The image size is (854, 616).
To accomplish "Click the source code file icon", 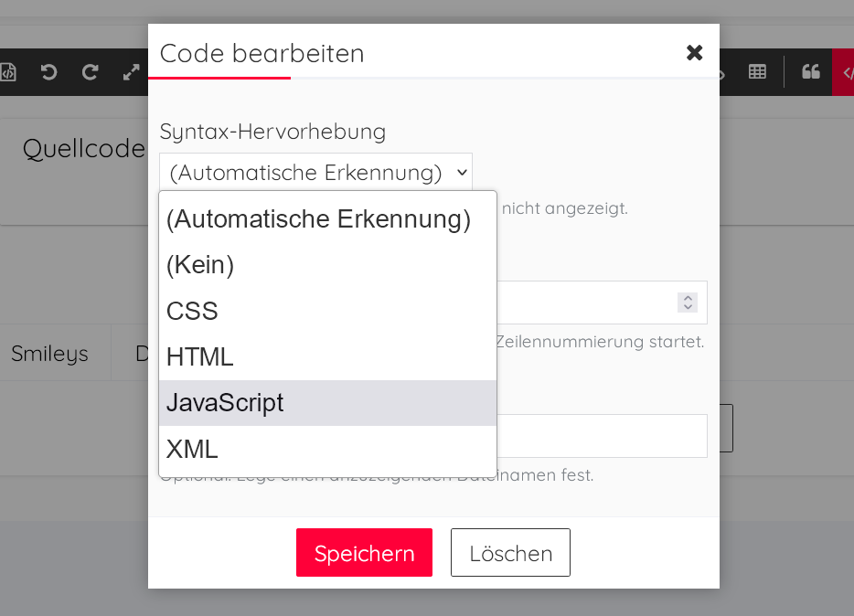I will coord(8,72).
